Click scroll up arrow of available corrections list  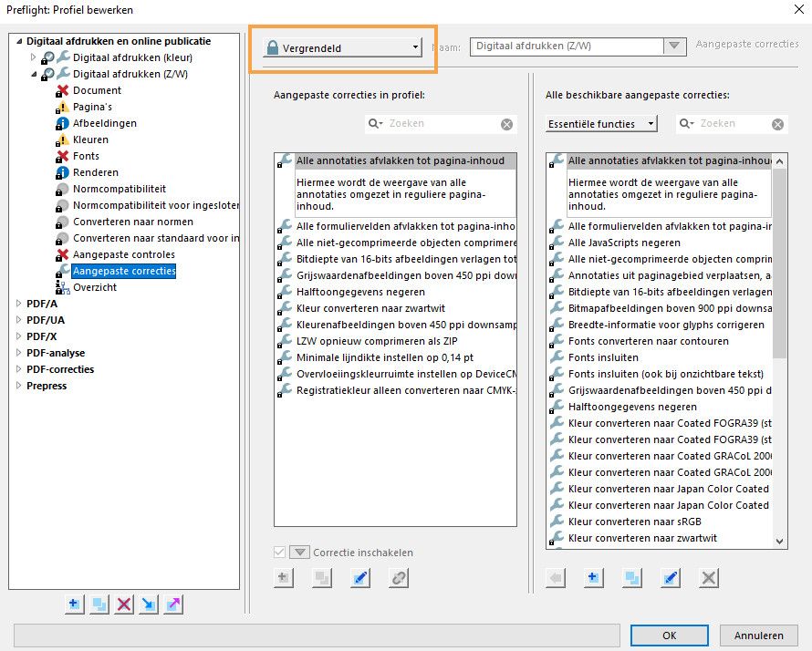(779, 161)
